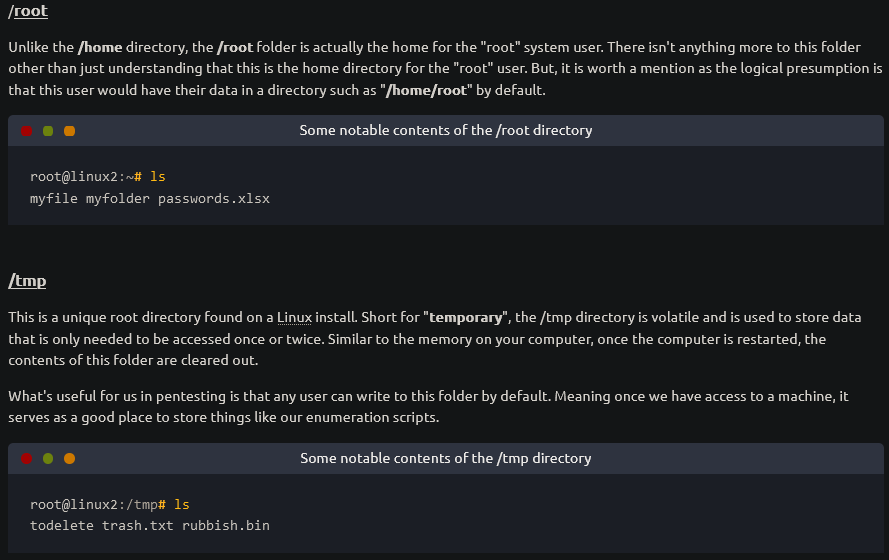This screenshot has height=560, width=889.
Task: Click passwords.xlsx in terminal output
Action: [214, 199]
